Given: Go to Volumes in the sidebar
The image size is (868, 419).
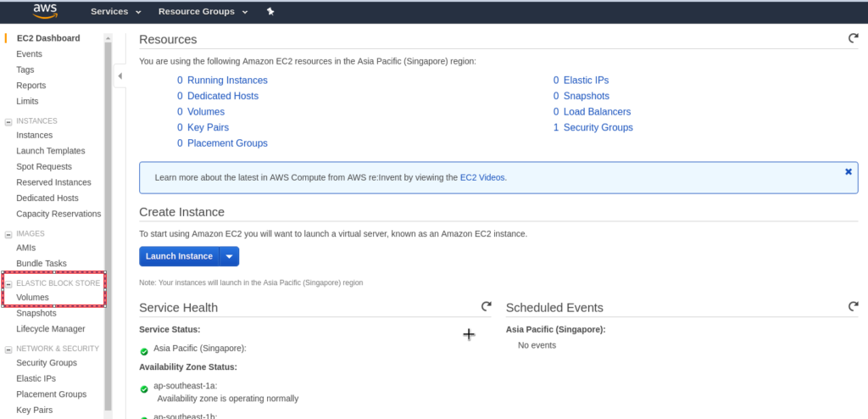Looking at the screenshot, I should coord(33,298).
